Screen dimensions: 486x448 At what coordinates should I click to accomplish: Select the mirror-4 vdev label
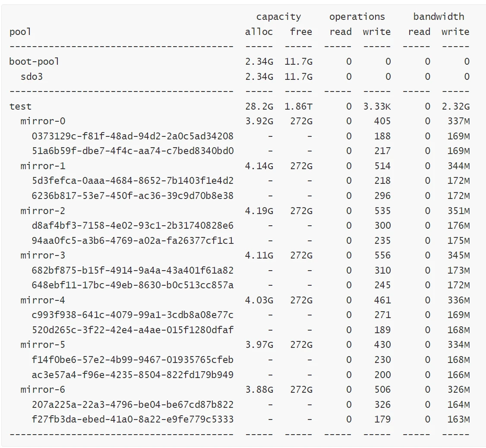point(43,300)
